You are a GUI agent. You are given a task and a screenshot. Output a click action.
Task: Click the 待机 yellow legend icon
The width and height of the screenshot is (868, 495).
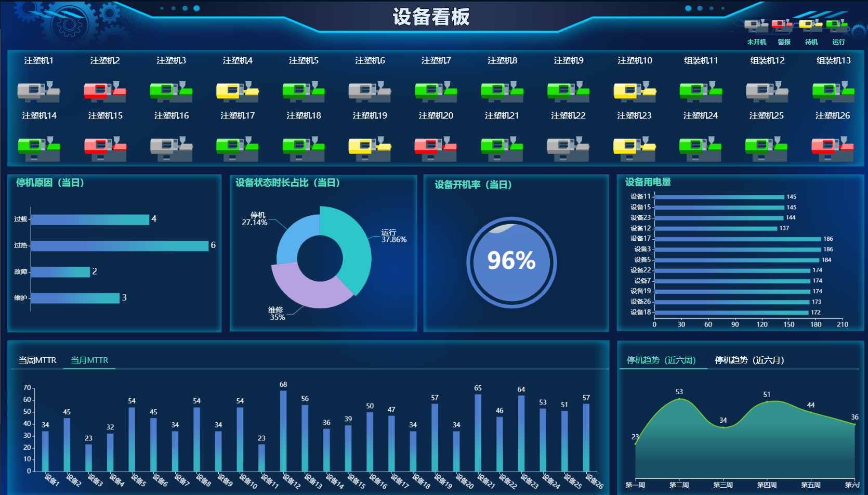coord(810,26)
